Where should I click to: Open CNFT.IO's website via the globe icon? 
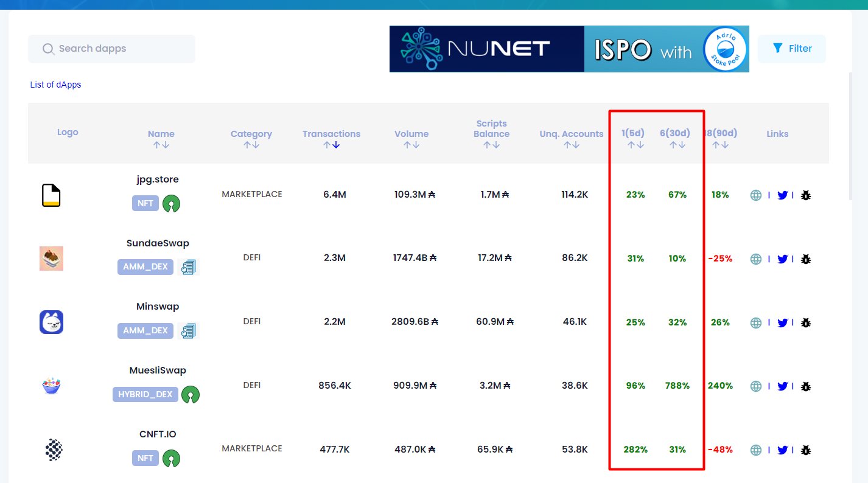[x=755, y=450]
